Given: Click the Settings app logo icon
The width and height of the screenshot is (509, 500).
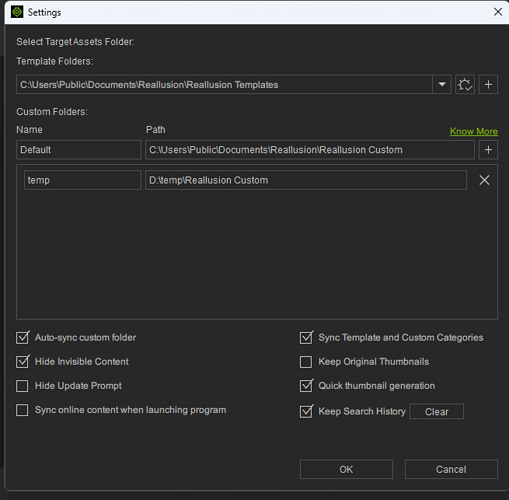Looking at the screenshot, I should click(x=17, y=12).
